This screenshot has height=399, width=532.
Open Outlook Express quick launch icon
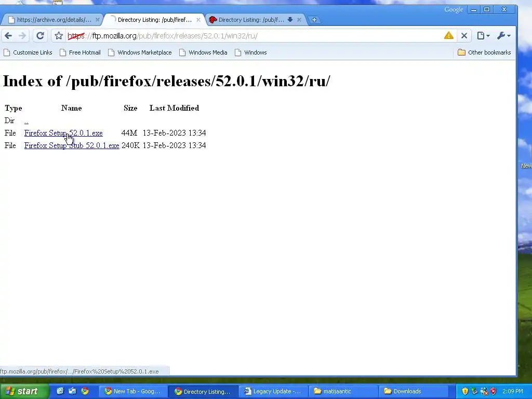[x=73, y=391]
